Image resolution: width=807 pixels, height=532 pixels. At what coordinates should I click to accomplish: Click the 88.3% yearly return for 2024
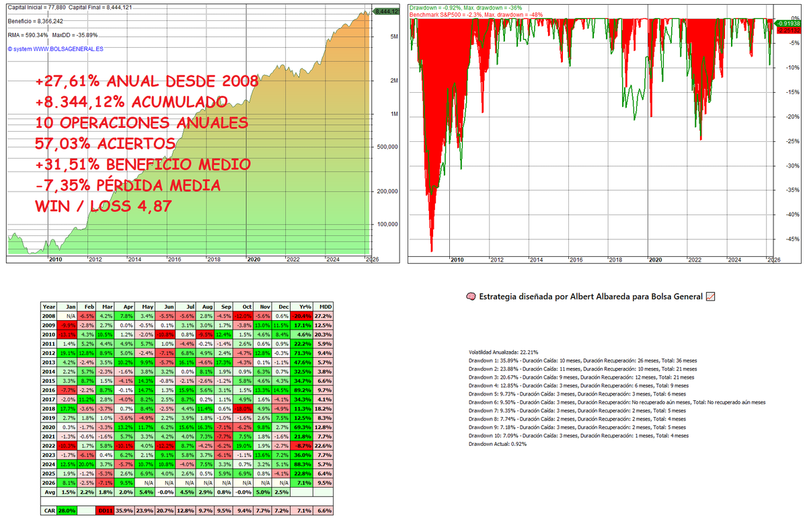[x=301, y=464]
